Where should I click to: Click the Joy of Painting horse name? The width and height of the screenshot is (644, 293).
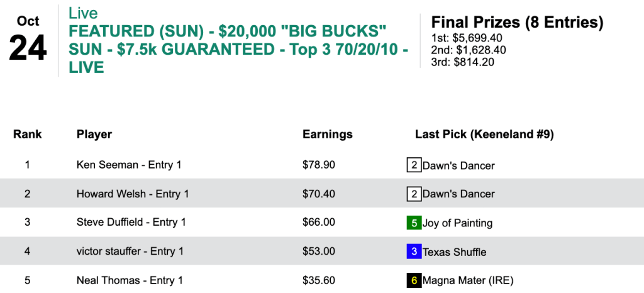457,223
